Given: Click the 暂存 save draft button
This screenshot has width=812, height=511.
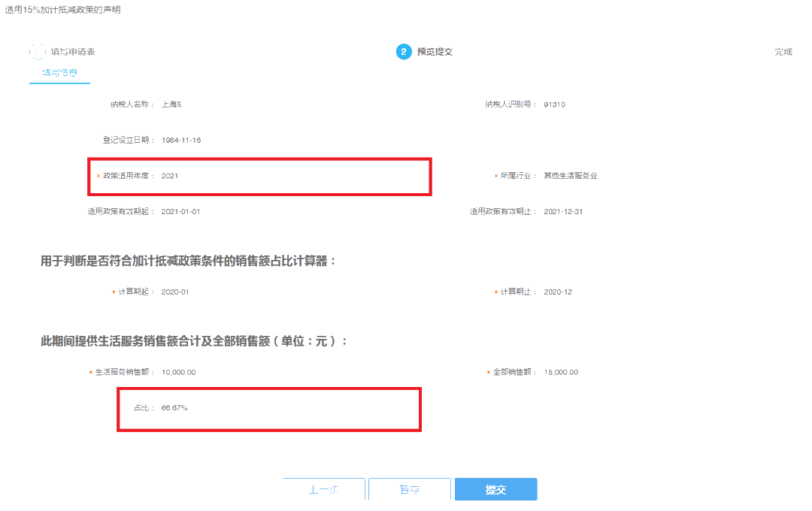Looking at the screenshot, I should 410,488.
